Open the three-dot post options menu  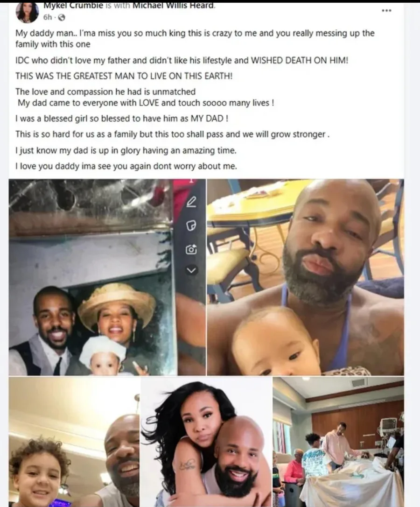[386, 11]
